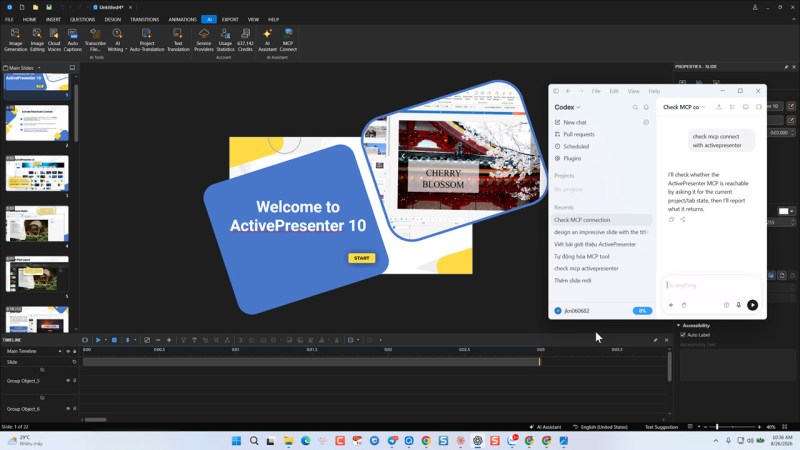This screenshot has height=450, width=800.
Task: Copy the Codex response with copy icon
Action: click(x=671, y=219)
